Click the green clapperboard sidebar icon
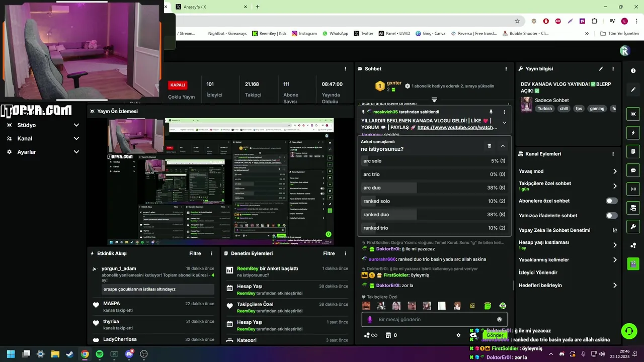Screen dimensions: 644x362 (633, 263)
